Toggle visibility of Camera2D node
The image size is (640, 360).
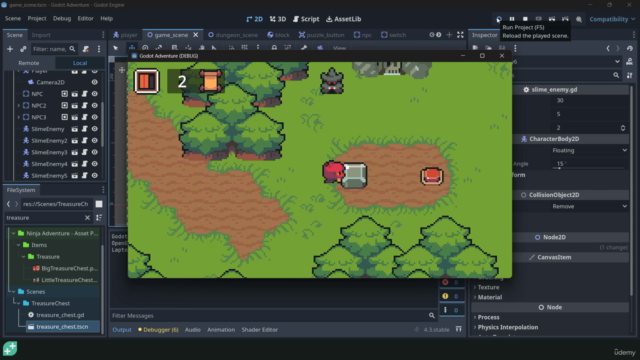pyautogui.click(x=95, y=82)
